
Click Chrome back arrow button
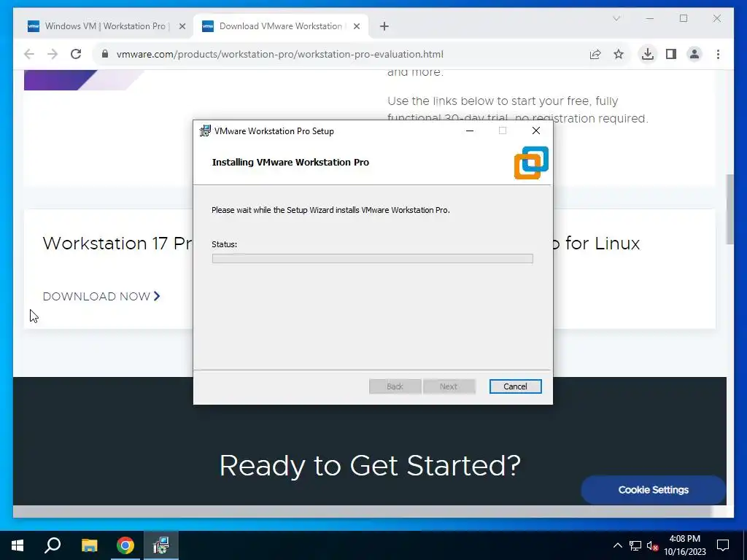(29, 54)
